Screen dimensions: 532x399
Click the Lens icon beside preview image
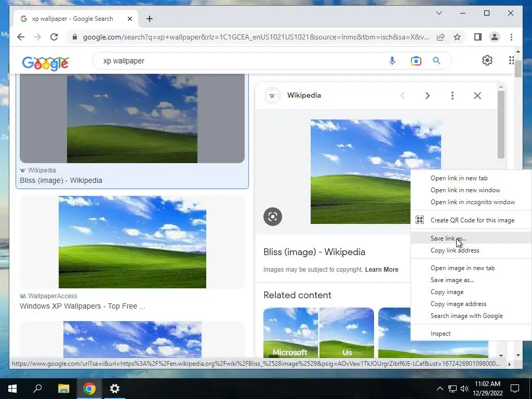point(273,217)
